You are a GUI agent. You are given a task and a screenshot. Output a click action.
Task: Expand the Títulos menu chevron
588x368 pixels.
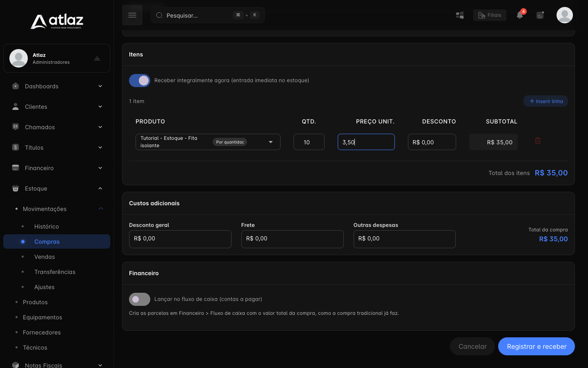coord(100,148)
